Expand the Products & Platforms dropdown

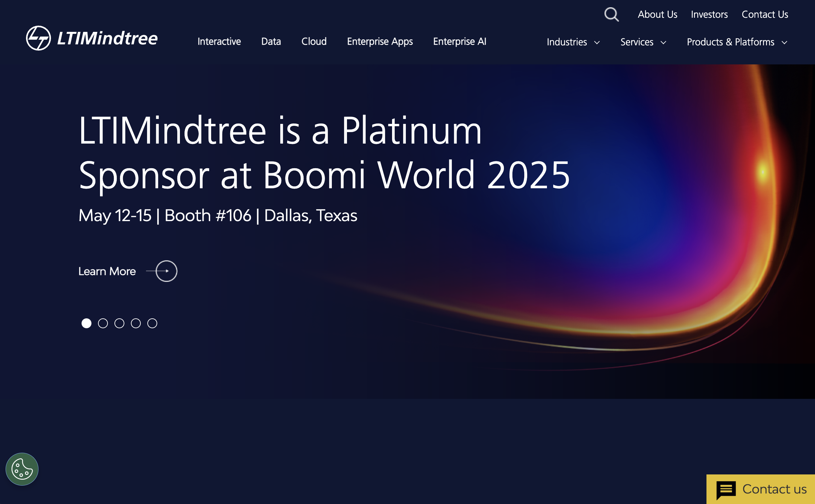pyautogui.click(x=730, y=42)
